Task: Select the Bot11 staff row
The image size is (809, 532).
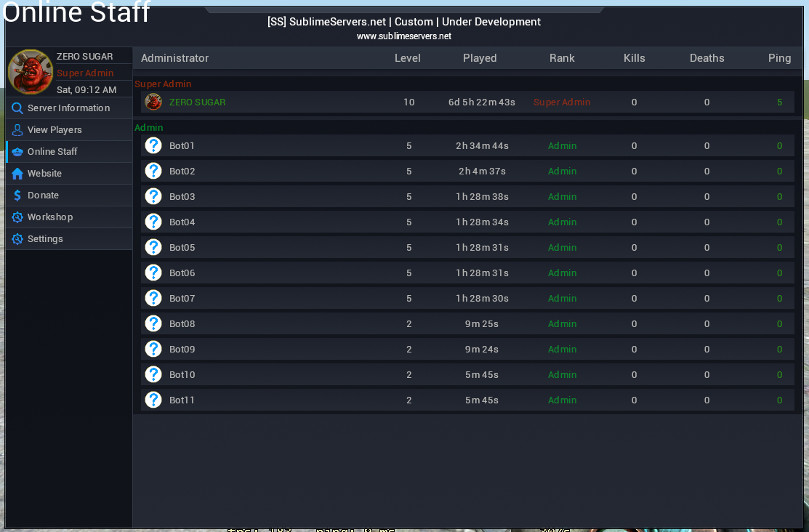Action: click(x=467, y=400)
